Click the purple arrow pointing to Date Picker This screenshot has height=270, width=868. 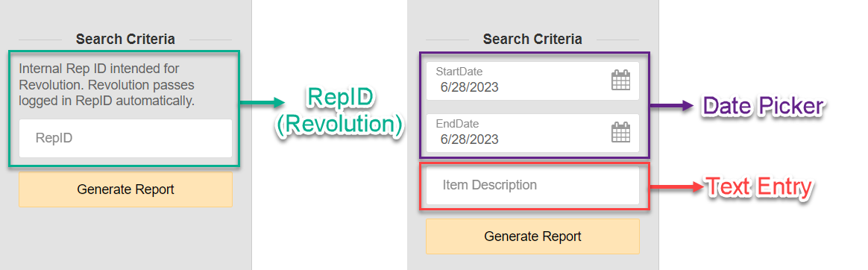pyautogui.click(x=671, y=106)
